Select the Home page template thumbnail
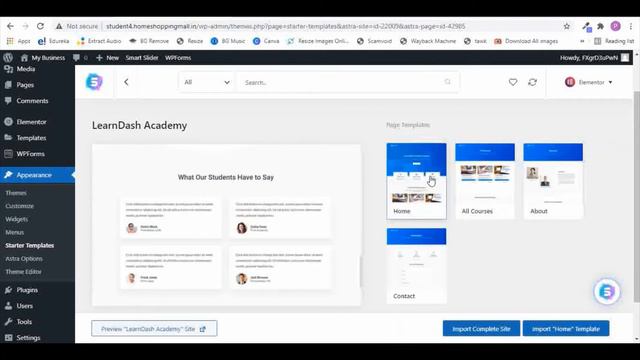 416,181
